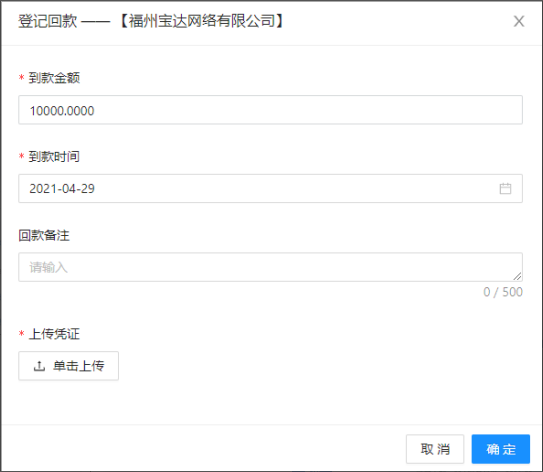Confirm with the 确定 button
Image resolution: width=543 pixels, height=472 pixels.
click(x=501, y=449)
